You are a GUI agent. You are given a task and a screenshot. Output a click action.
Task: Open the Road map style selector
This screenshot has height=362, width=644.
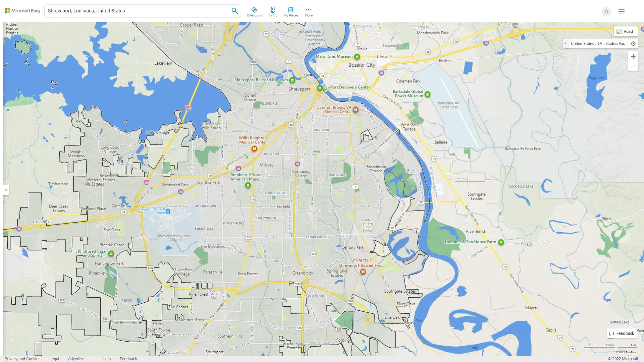[626, 31]
